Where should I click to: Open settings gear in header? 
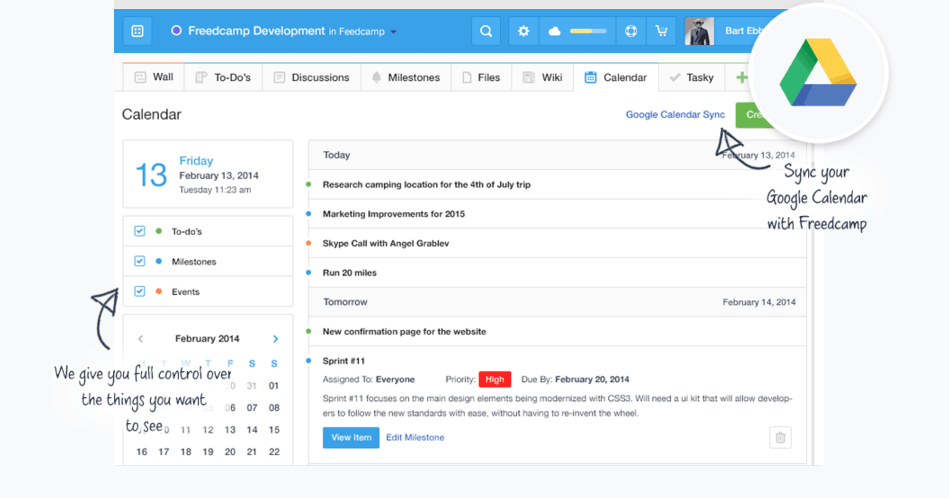coord(524,31)
